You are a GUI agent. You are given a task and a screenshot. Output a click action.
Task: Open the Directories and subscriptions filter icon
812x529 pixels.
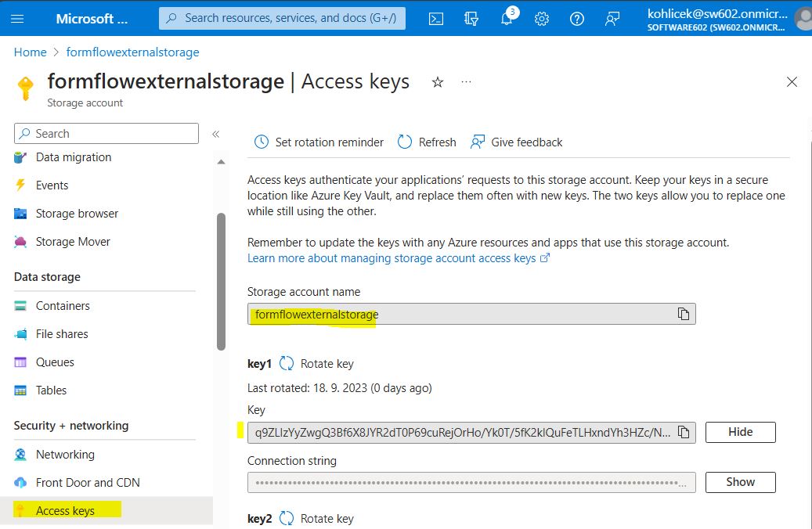coord(471,19)
